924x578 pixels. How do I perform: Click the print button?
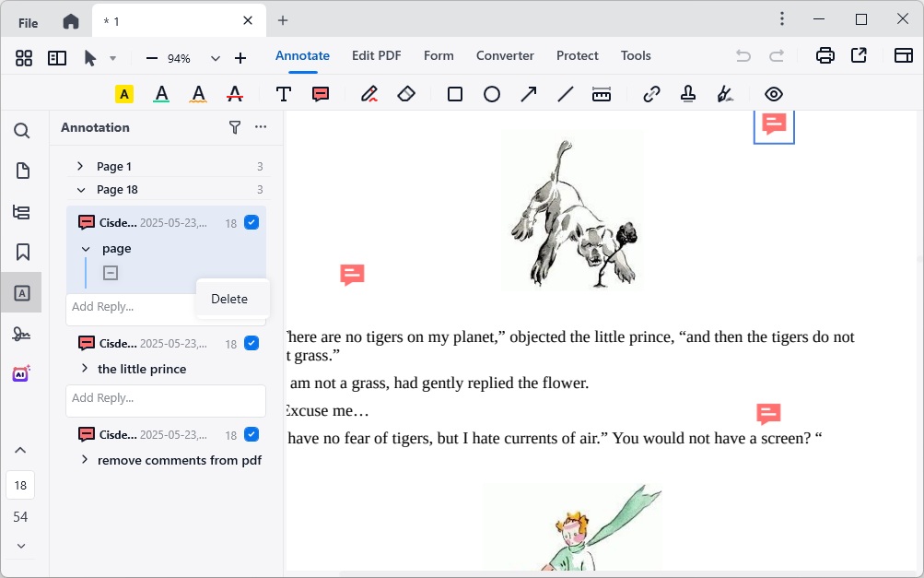tap(825, 56)
